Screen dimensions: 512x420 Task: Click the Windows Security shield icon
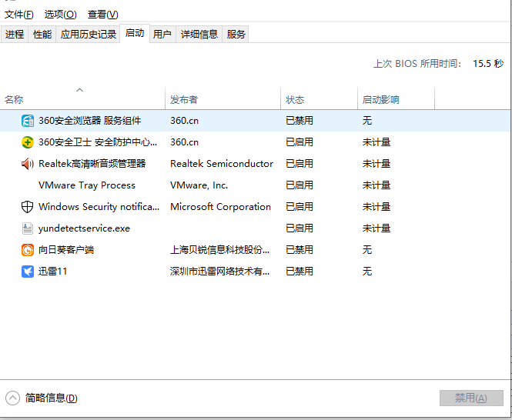(x=28, y=207)
